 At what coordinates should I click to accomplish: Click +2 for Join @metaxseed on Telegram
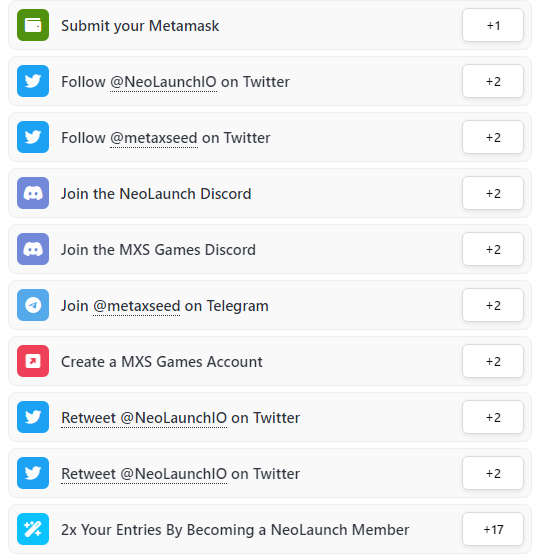(493, 305)
